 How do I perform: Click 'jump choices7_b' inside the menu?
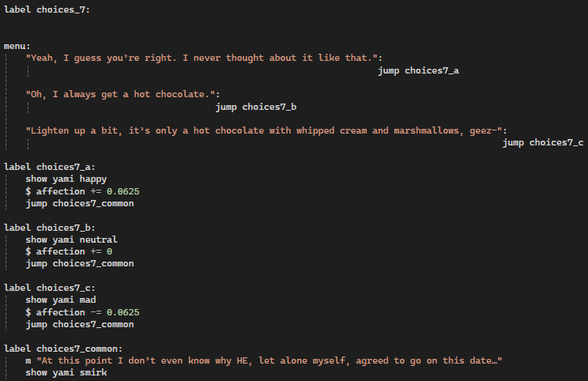[256, 108]
